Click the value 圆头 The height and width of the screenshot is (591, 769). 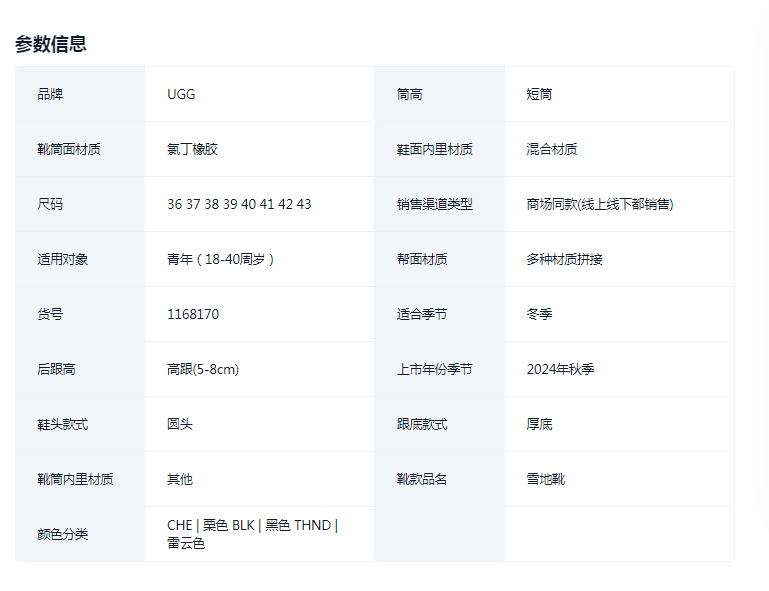[180, 423]
